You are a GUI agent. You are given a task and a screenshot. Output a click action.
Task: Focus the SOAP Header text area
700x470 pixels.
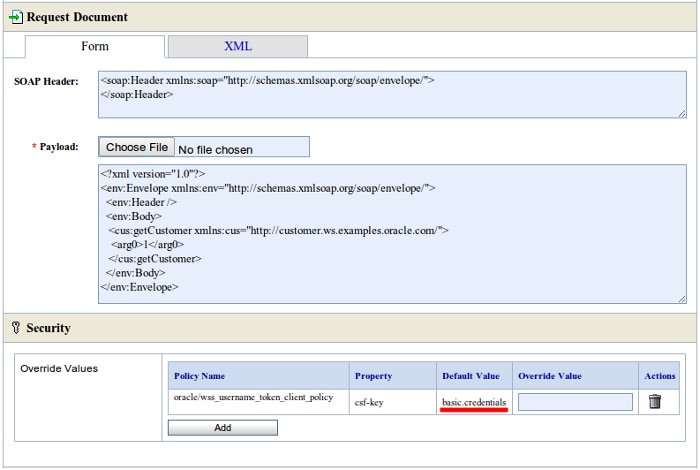pyautogui.click(x=392, y=95)
